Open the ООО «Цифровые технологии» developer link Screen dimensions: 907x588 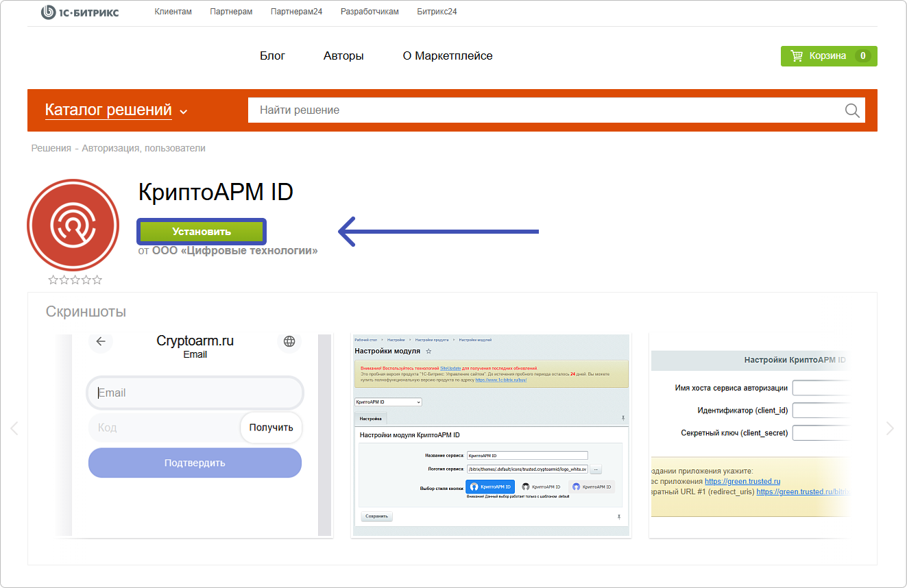pyautogui.click(x=235, y=251)
